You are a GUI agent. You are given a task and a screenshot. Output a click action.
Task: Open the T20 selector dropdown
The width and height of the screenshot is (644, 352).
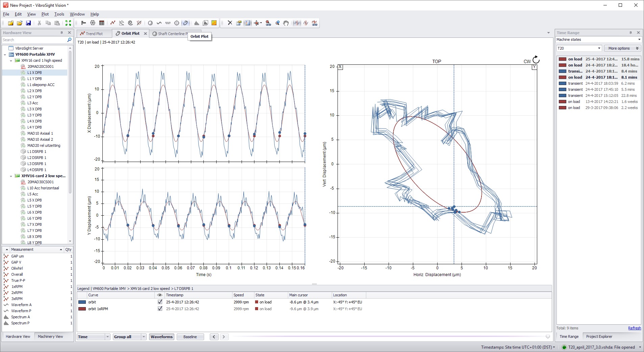598,48
